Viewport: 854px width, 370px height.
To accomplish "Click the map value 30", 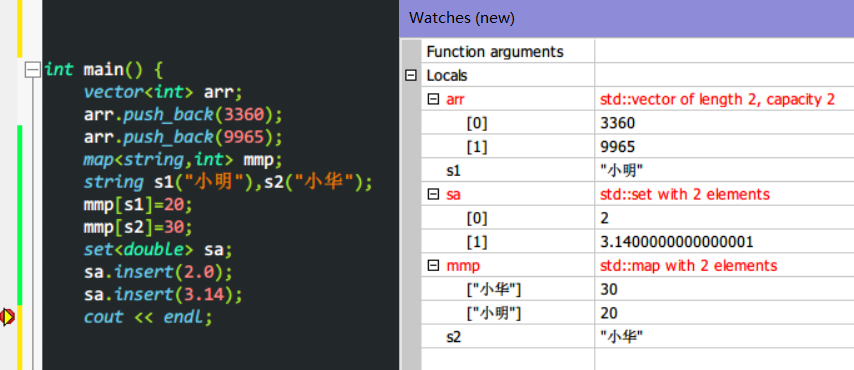I will (x=608, y=289).
